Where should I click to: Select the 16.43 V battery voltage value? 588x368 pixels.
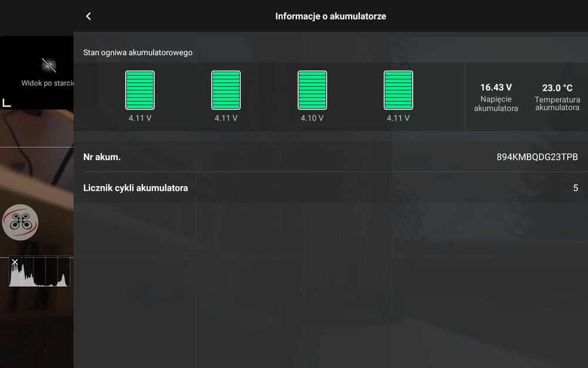click(496, 88)
